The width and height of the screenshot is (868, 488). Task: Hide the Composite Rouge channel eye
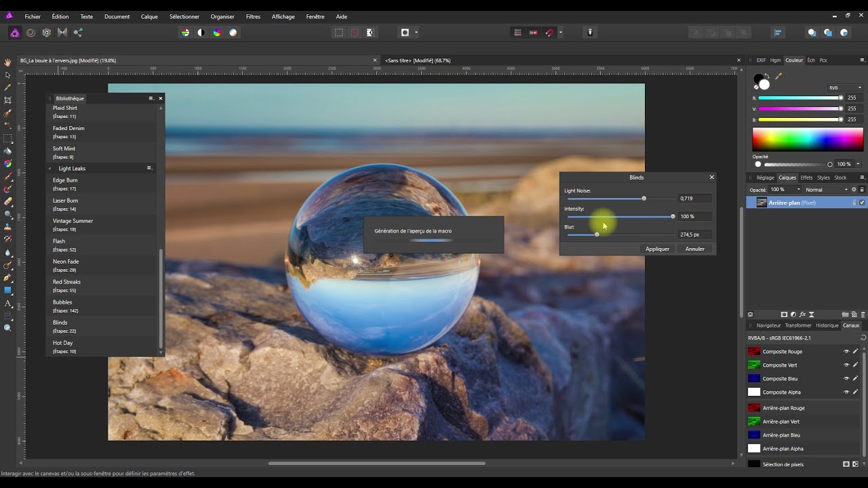pos(846,352)
